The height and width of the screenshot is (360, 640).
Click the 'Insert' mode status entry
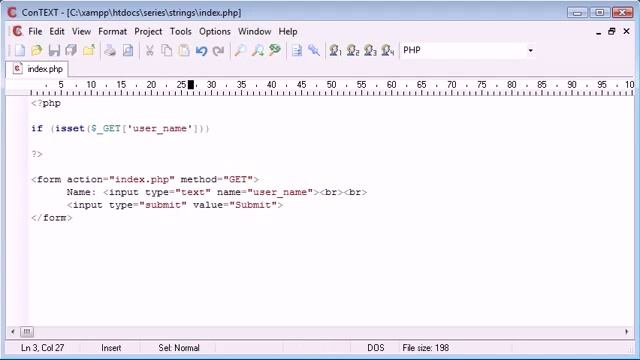tap(111, 348)
